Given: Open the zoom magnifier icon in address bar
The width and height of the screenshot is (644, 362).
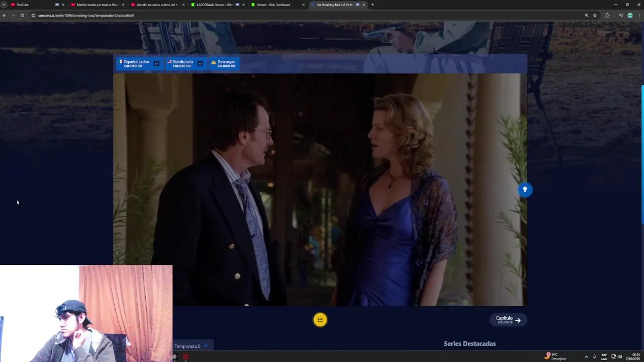Looking at the screenshot, I should (586, 16).
